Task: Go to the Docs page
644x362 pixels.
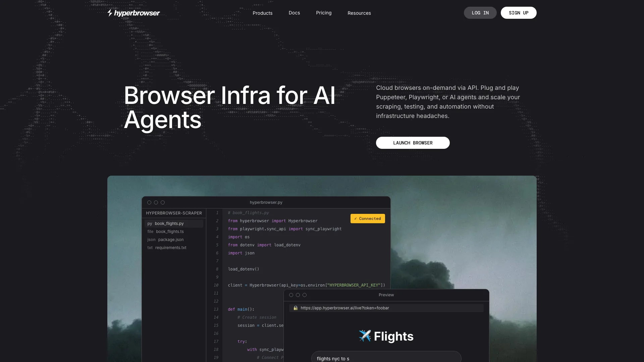Action: tap(294, 13)
